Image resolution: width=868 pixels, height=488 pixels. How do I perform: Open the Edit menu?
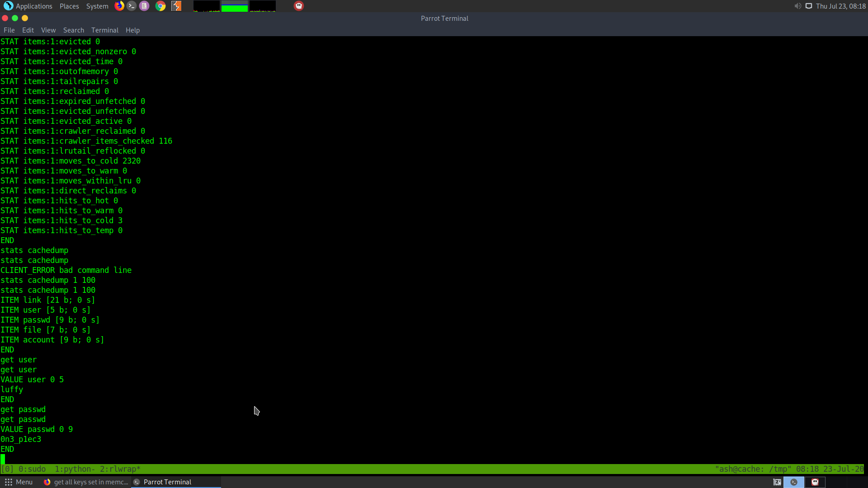[28, 30]
